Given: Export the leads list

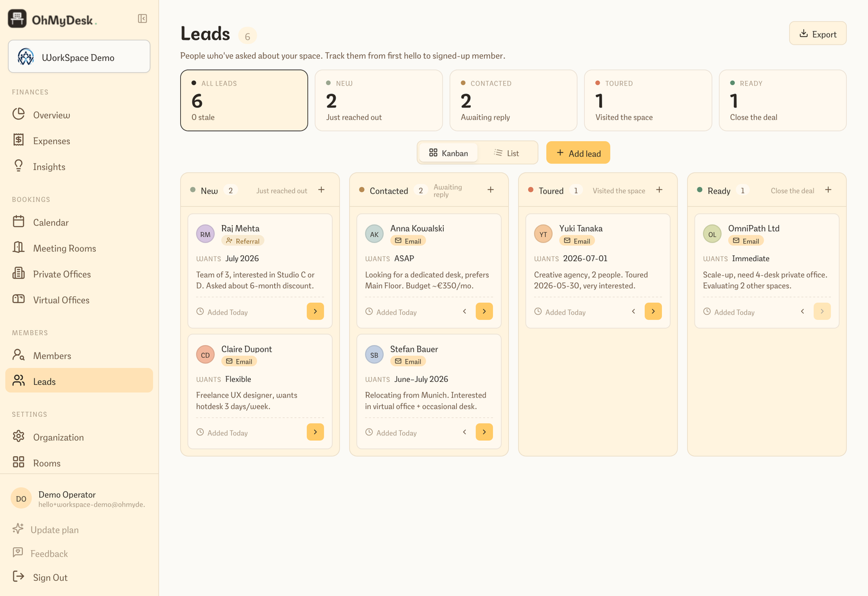Looking at the screenshot, I should tap(818, 34).
